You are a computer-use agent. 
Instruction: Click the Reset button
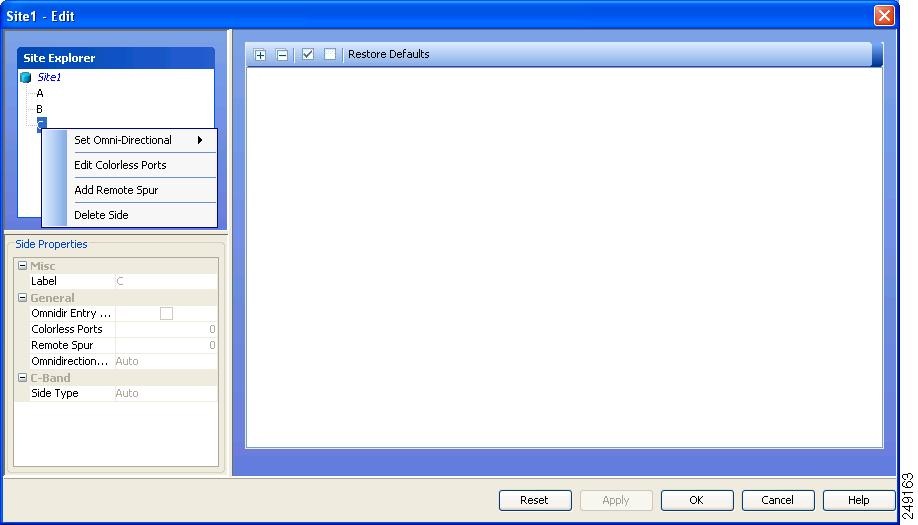[535, 500]
